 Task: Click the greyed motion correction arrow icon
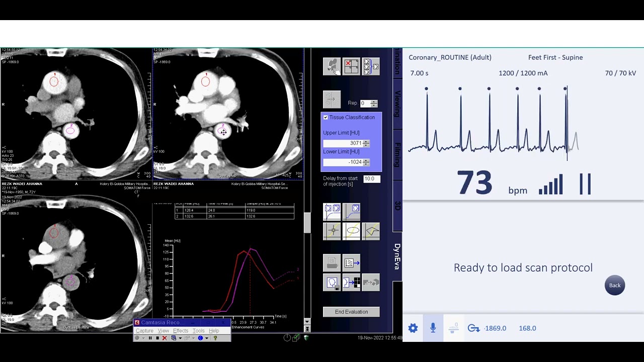[332, 99]
